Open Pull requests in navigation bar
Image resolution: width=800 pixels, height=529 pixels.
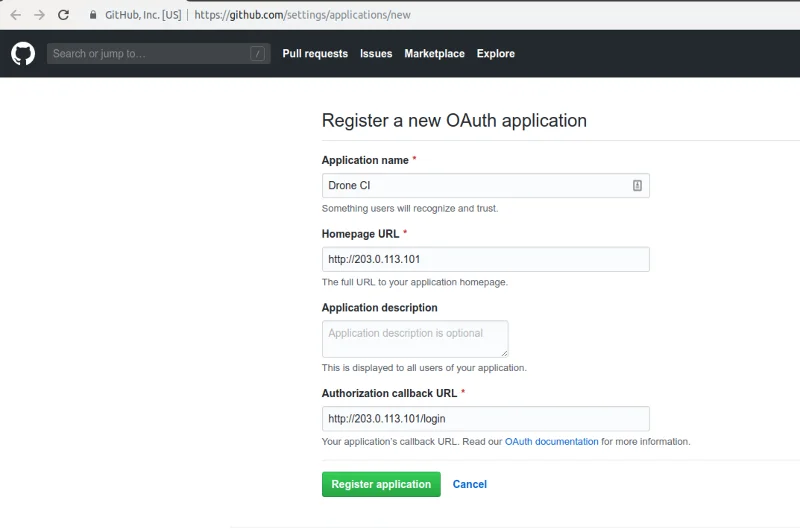point(315,54)
